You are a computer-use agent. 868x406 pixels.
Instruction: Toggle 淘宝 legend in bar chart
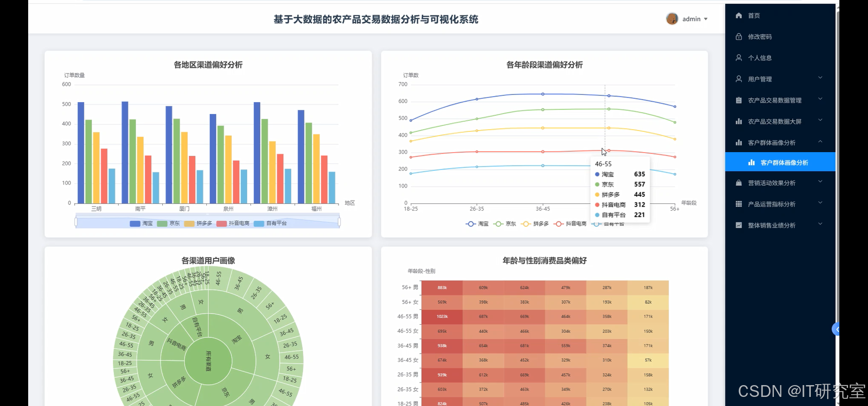141,223
